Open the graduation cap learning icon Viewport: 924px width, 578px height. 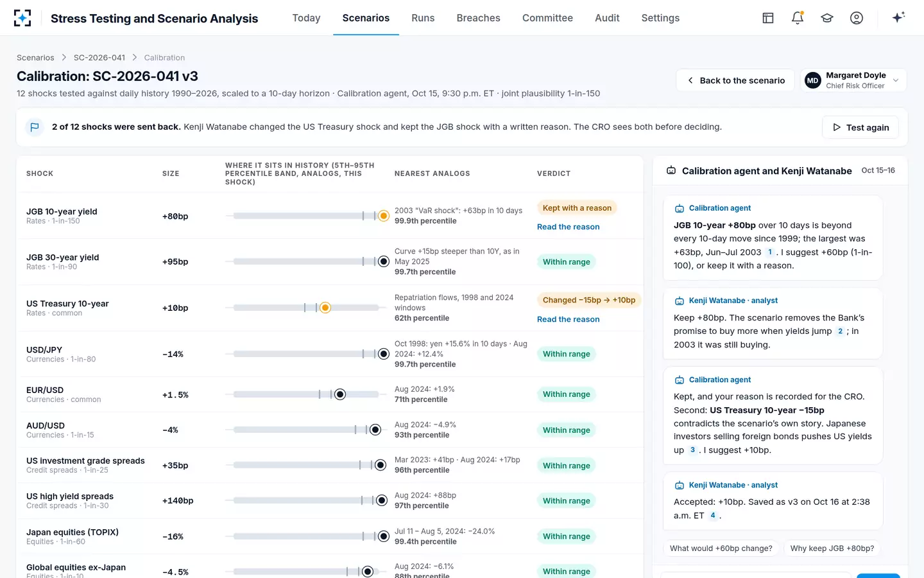pyautogui.click(x=827, y=18)
